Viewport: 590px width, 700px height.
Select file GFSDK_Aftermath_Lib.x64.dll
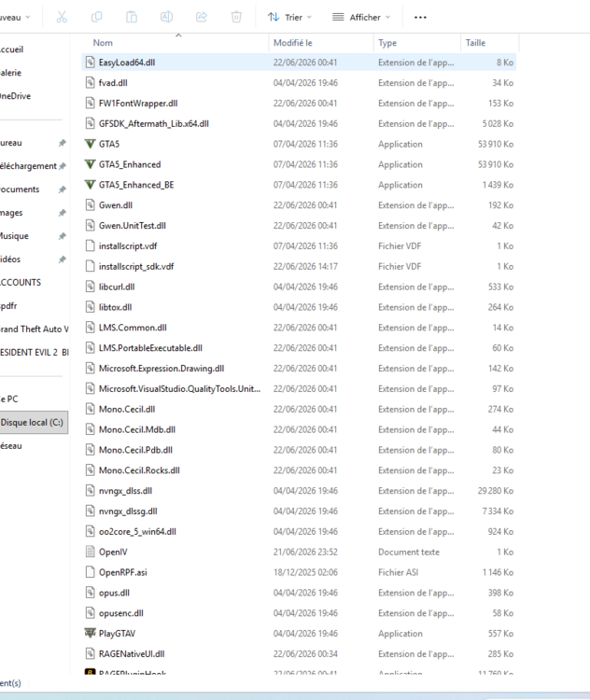click(299, 123)
